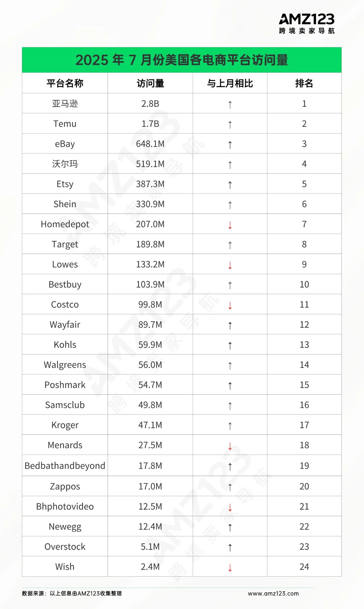Click the 平台名称 column header
The image size is (364, 609).
[x=65, y=83]
